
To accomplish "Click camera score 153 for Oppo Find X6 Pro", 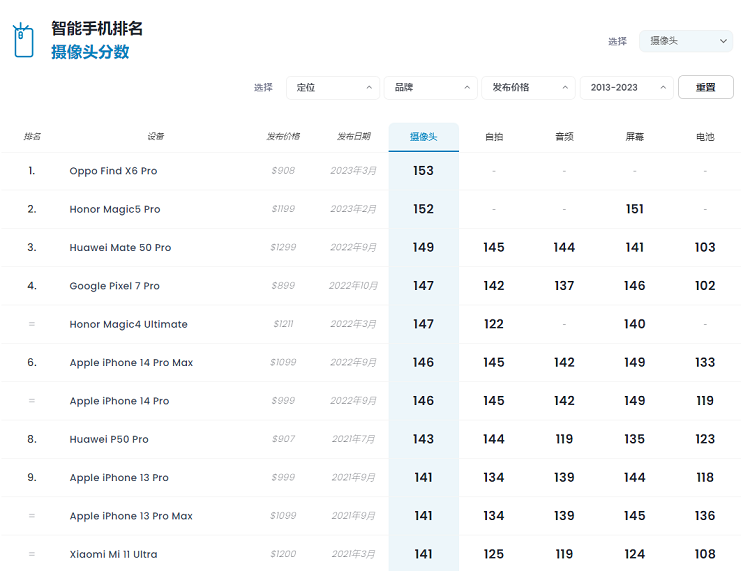I will 423,171.
